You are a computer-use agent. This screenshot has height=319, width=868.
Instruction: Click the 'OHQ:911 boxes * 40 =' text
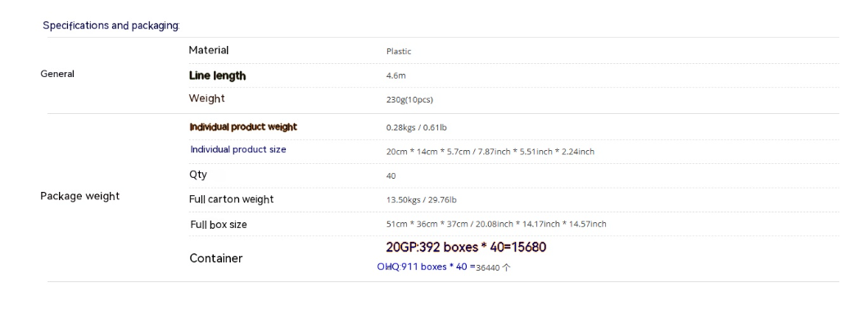(x=427, y=267)
